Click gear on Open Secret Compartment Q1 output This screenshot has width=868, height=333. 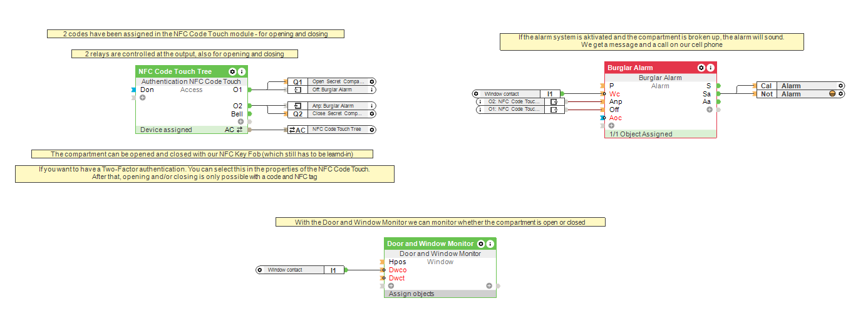372,81
